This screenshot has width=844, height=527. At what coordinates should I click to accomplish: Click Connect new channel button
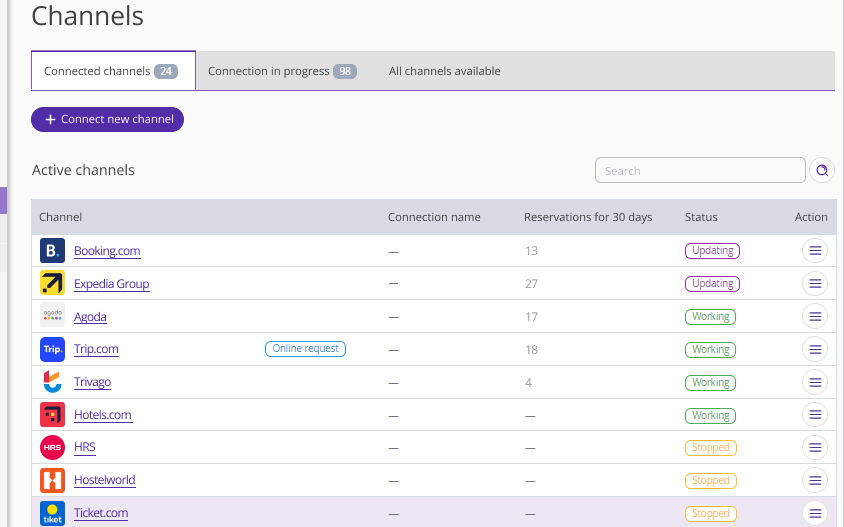coord(108,119)
